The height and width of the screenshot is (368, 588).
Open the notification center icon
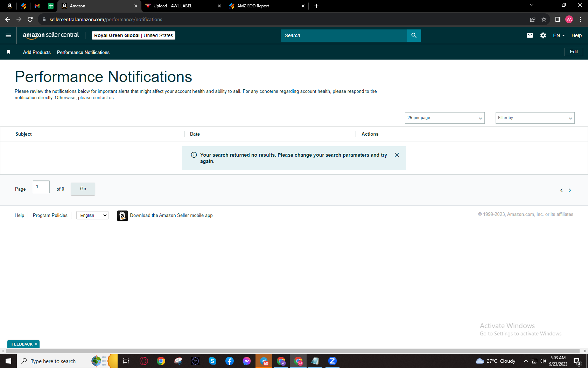tap(577, 361)
